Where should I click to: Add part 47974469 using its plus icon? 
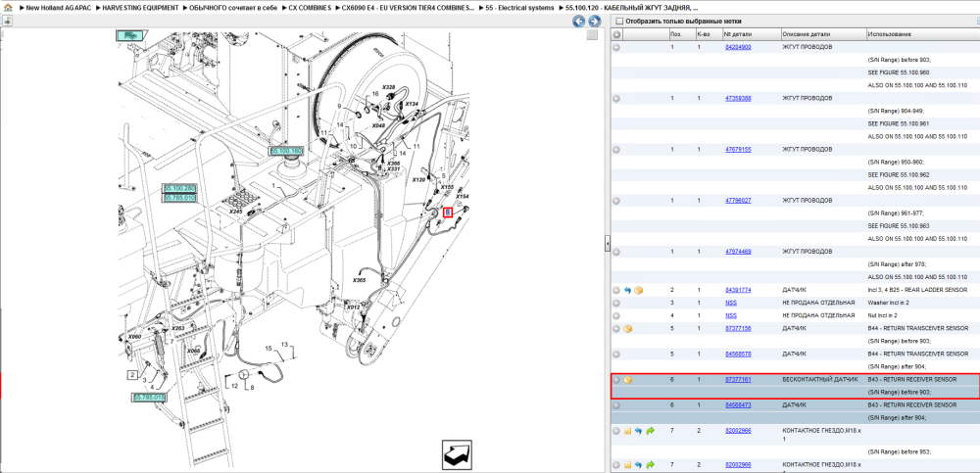tap(616, 252)
